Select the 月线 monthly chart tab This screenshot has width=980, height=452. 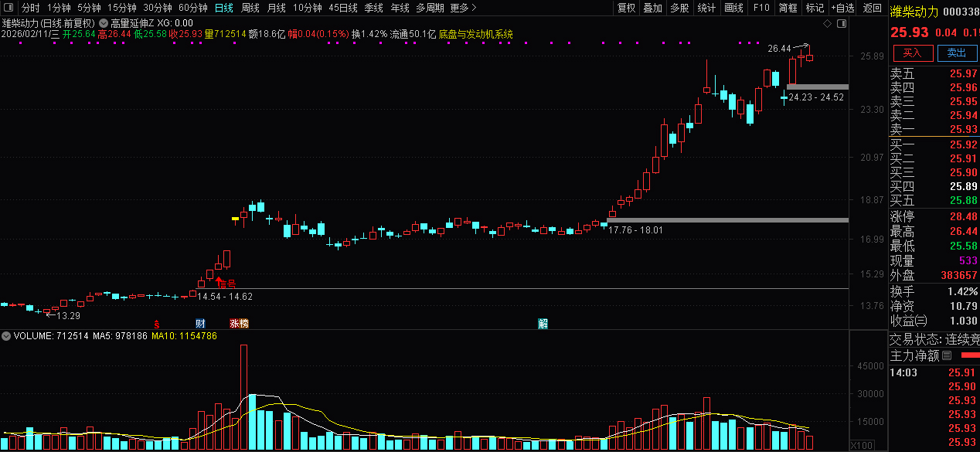point(276,8)
